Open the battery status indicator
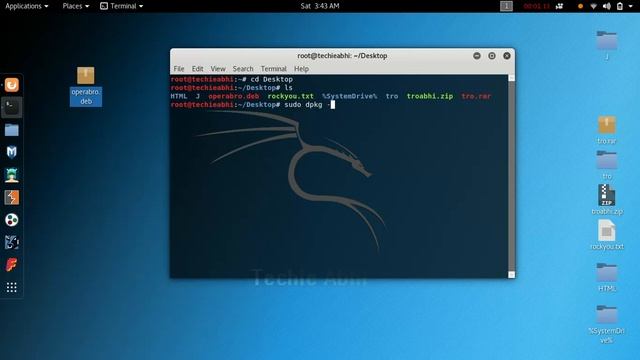 620,6
